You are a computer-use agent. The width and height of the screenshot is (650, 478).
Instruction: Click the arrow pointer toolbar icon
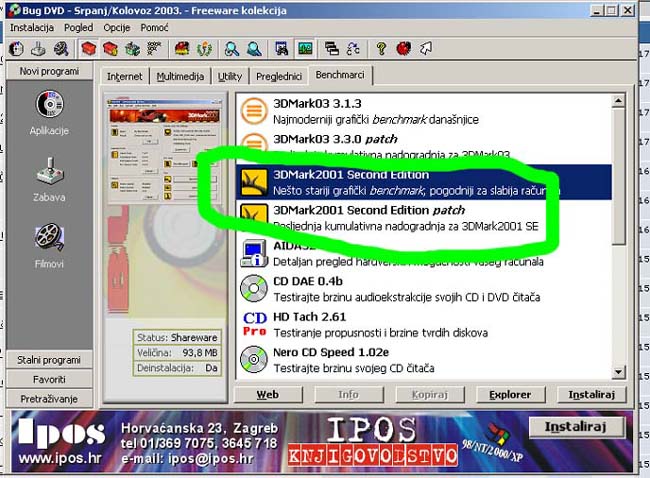(x=426, y=49)
